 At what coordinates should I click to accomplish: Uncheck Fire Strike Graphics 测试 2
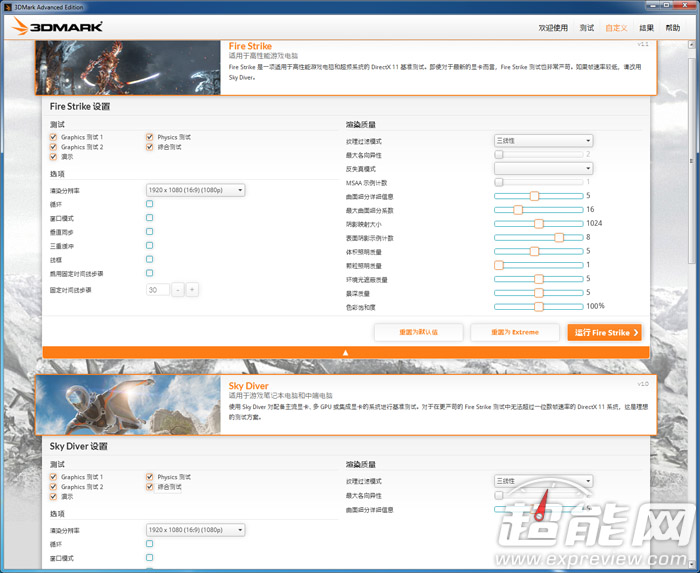pos(53,147)
